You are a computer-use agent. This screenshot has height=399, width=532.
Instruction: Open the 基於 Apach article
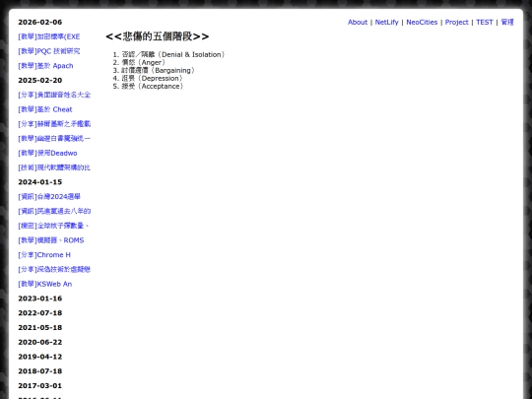pyautogui.click(x=45, y=66)
